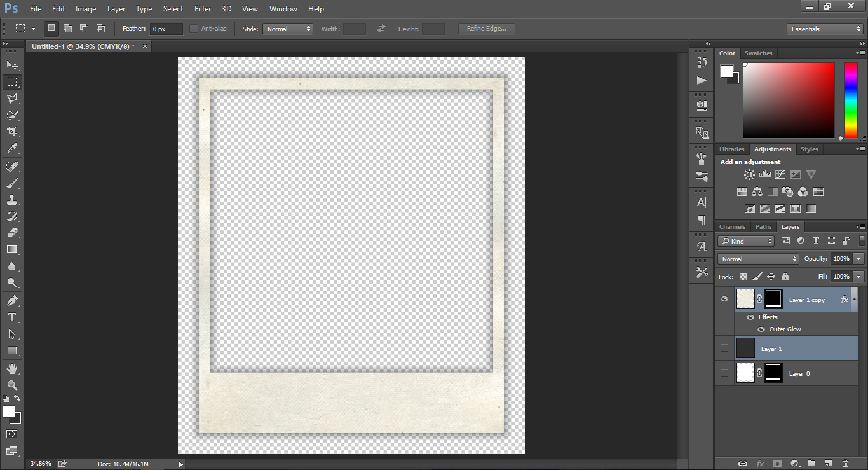Switch to the Swatches tab

(758, 53)
